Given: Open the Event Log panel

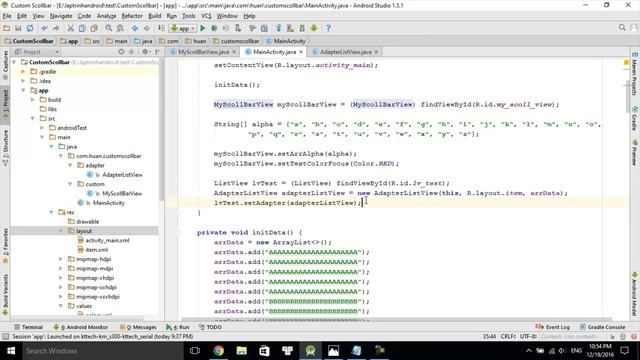Looking at the screenshot, I should point(552,327).
